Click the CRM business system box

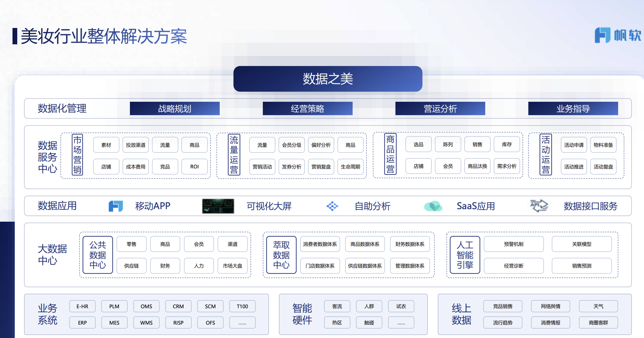click(178, 306)
